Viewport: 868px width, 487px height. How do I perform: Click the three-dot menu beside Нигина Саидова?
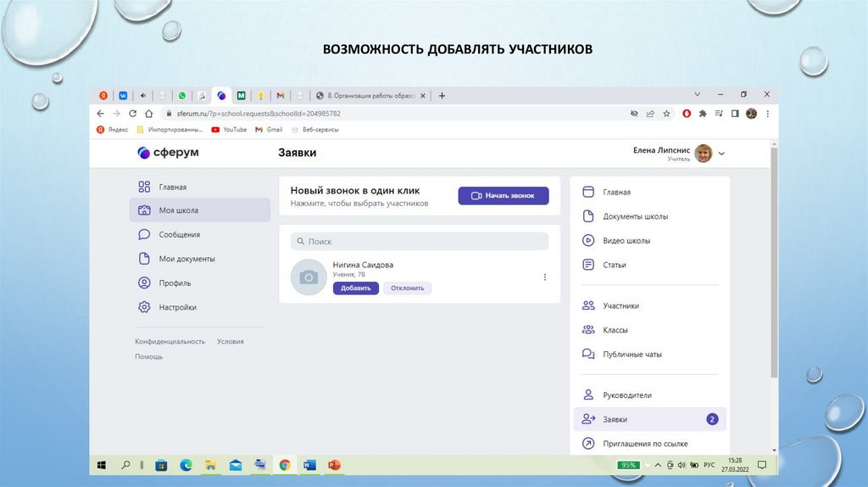click(x=545, y=277)
